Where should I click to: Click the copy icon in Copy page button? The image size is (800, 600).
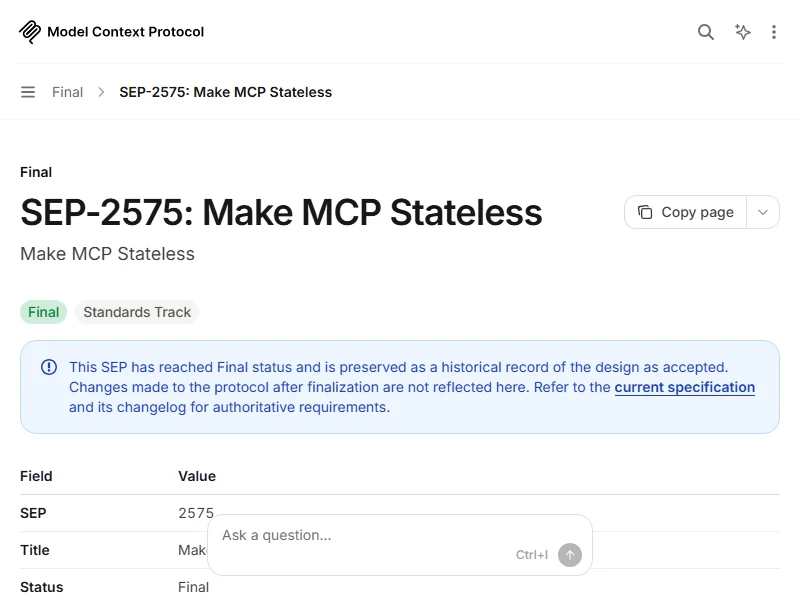click(645, 212)
